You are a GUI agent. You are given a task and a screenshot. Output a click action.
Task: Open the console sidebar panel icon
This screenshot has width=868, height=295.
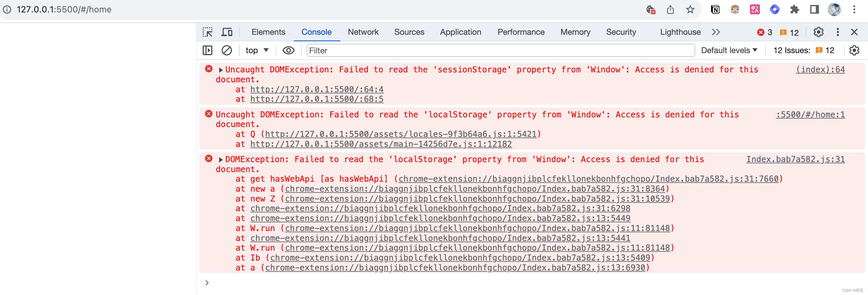click(208, 51)
